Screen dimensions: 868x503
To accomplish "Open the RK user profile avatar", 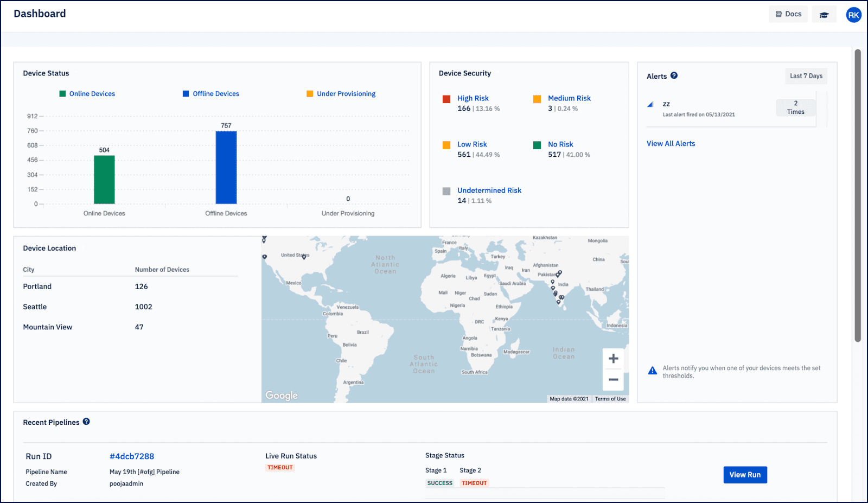I will pos(853,15).
